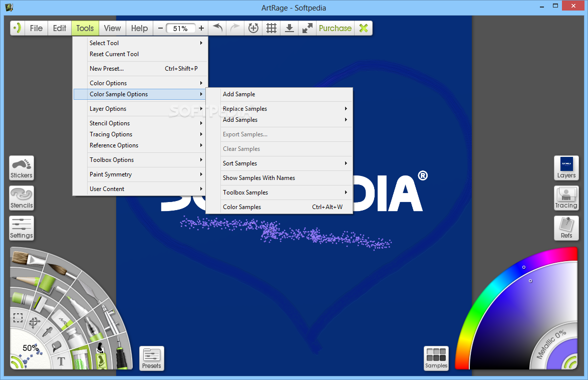Screen dimensions: 588x380
Task: Collapse the menu bar pod button
Action: click(x=17, y=28)
